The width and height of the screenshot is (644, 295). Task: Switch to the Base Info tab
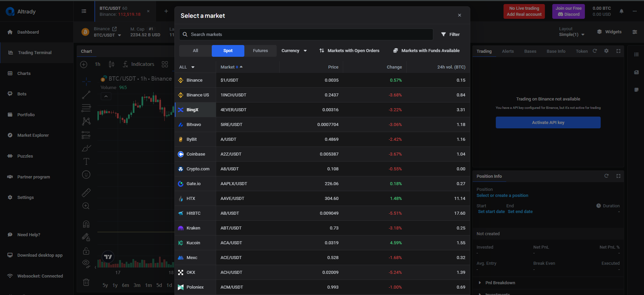[556, 51]
